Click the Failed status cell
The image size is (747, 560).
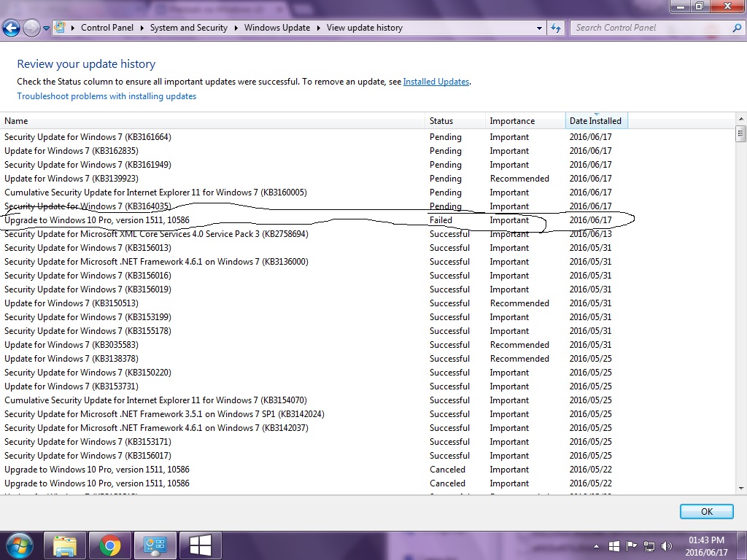pos(441,220)
